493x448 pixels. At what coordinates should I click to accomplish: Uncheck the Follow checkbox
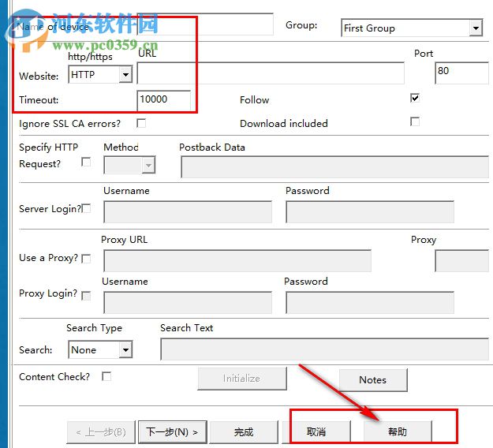click(x=415, y=98)
